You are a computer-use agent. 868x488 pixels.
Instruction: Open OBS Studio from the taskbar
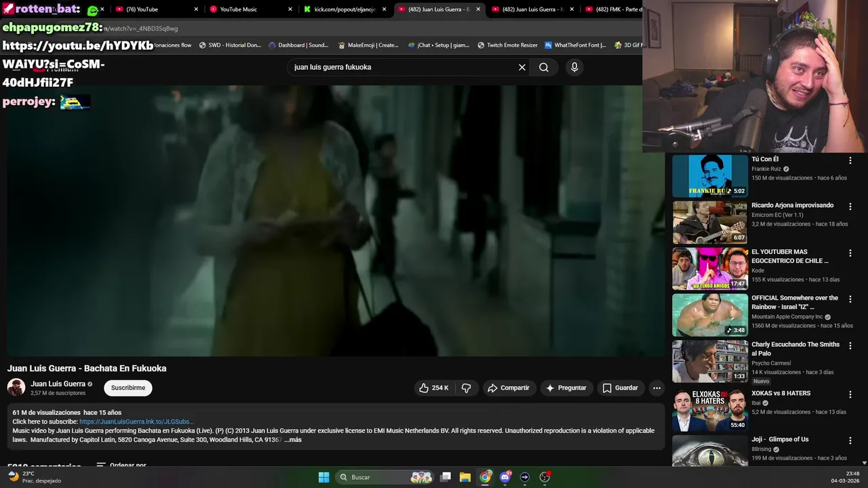click(545, 477)
